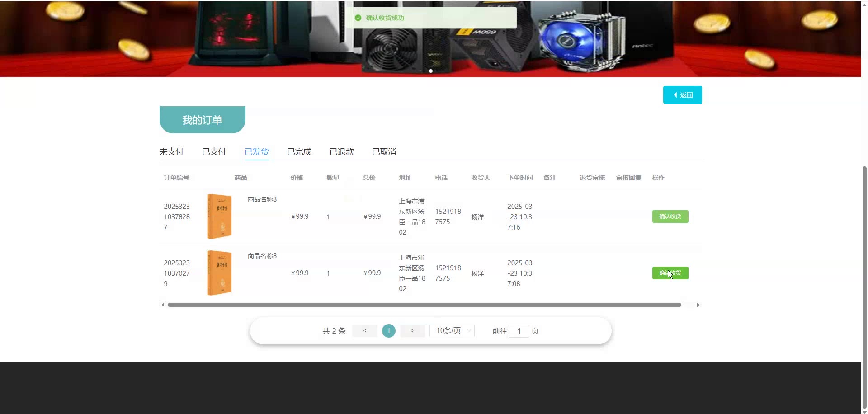Click table scroll right arrow
Viewport: 868px width, 414px height.
click(698, 305)
